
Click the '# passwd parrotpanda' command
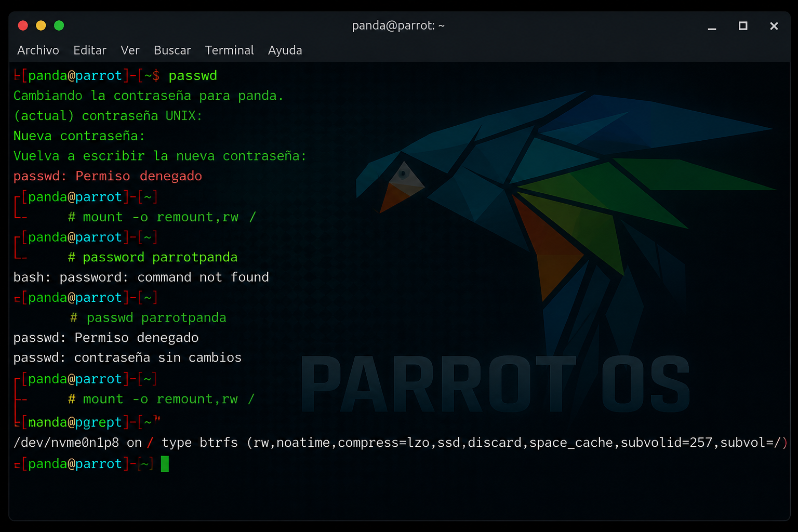[x=148, y=318]
